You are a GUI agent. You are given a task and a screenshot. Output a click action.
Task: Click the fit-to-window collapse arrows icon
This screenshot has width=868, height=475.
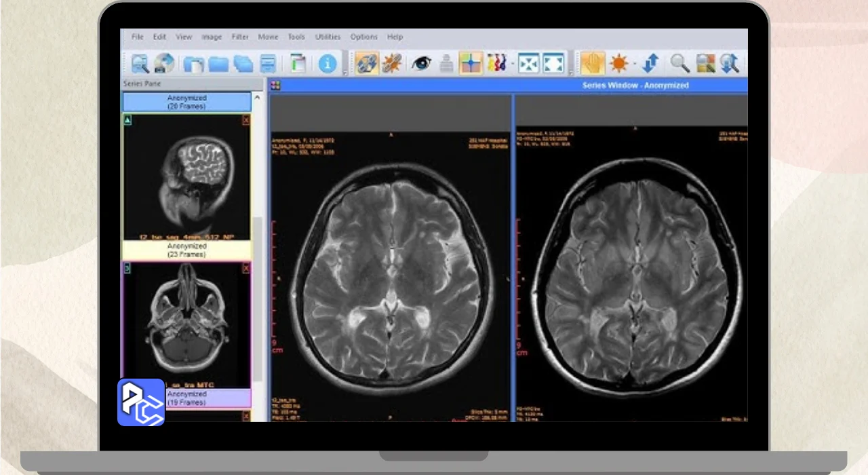coord(528,64)
